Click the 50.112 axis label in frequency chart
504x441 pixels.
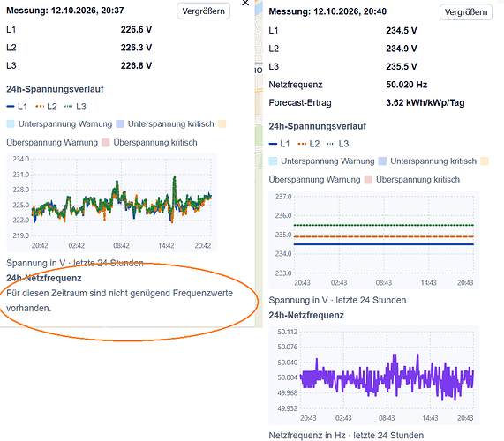(x=288, y=332)
